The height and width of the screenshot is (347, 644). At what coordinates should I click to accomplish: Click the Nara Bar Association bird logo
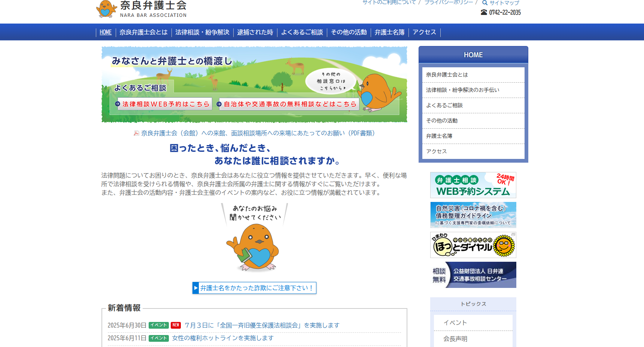(106, 9)
